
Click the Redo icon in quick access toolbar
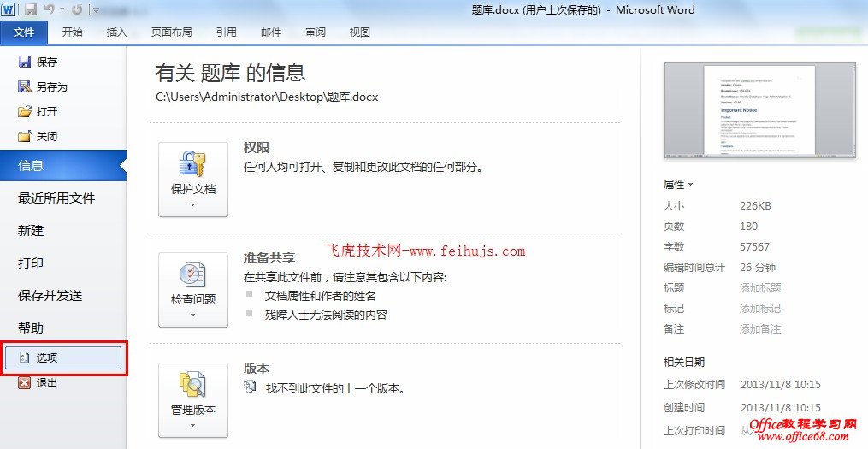77,9
